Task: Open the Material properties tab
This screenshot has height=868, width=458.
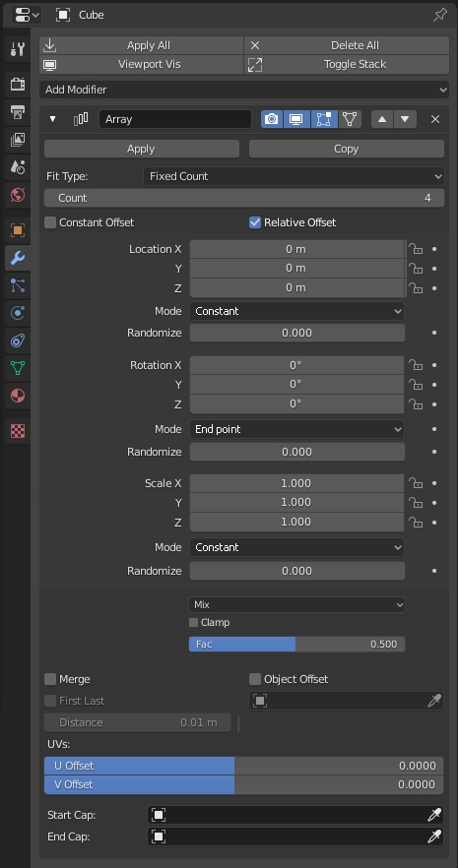Action: 17,396
